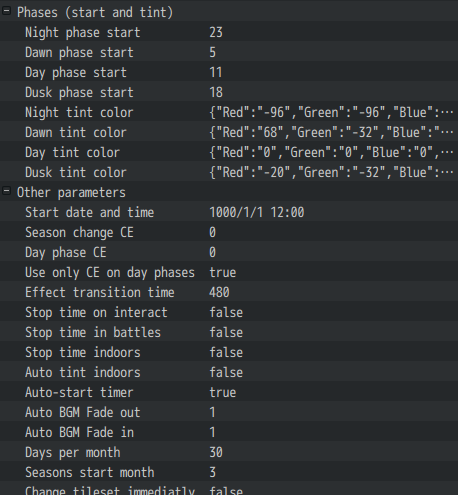
Task: Toggle the Auto-start timer true value
Action: (x=223, y=392)
